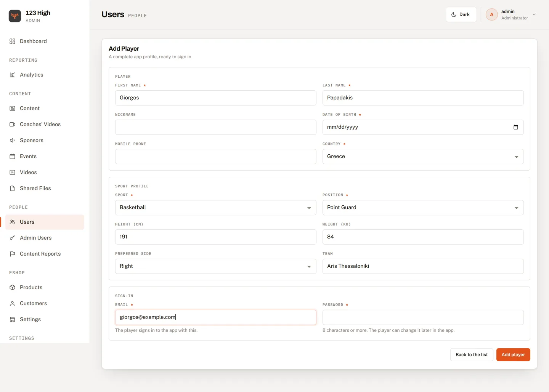The image size is (549, 392).
Task: Expand the admin account menu chevron
Action: [x=534, y=14]
